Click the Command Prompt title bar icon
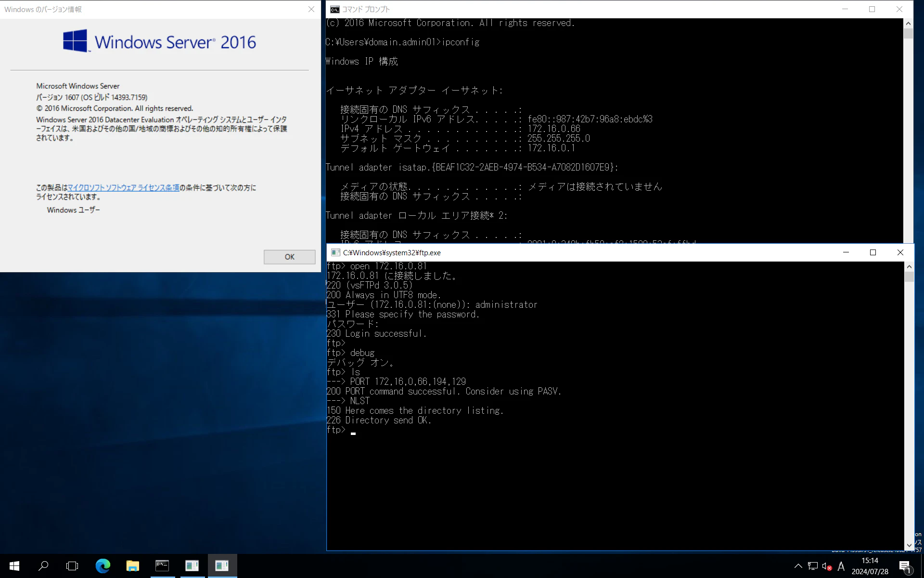The image size is (924, 578). coord(334,9)
